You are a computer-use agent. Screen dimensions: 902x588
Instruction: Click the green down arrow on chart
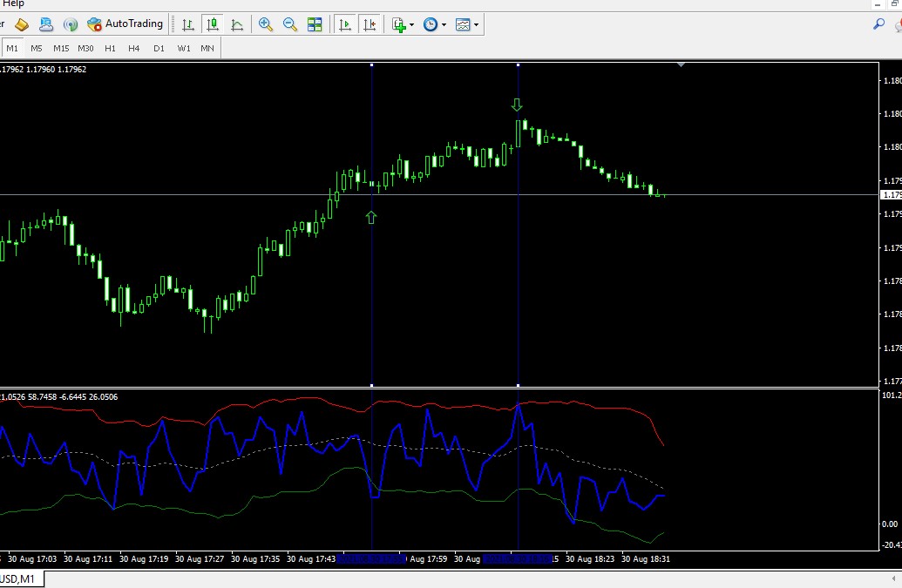pos(517,105)
